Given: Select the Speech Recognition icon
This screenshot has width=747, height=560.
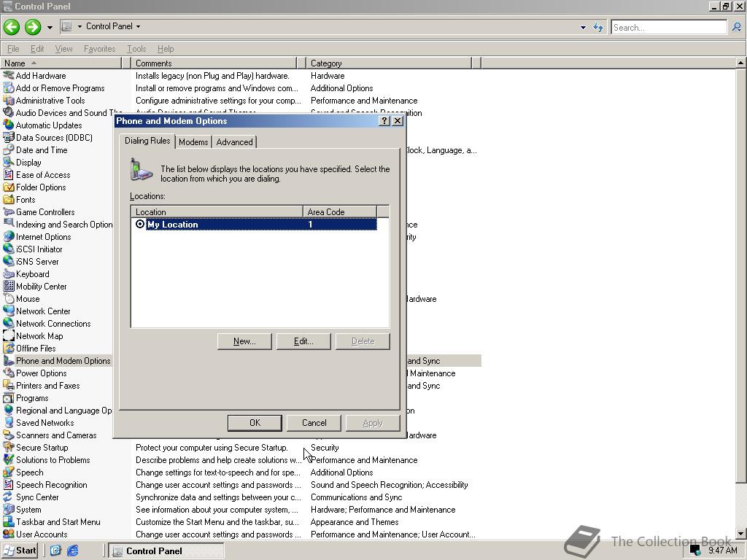Looking at the screenshot, I should (9, 484).
